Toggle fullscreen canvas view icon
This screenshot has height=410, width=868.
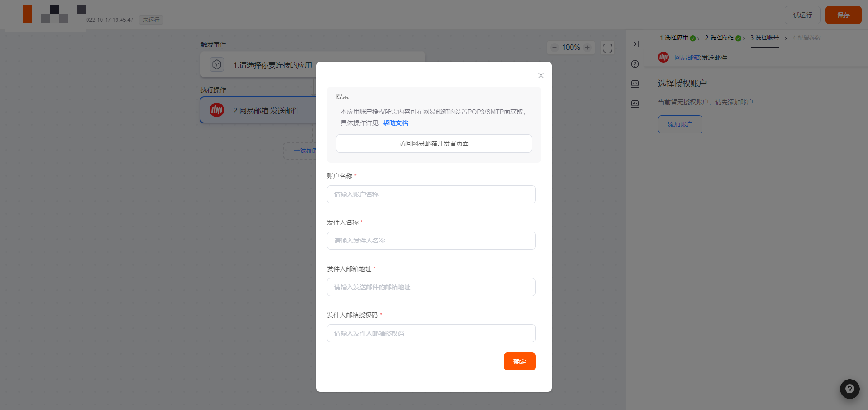tap(607, 48)
